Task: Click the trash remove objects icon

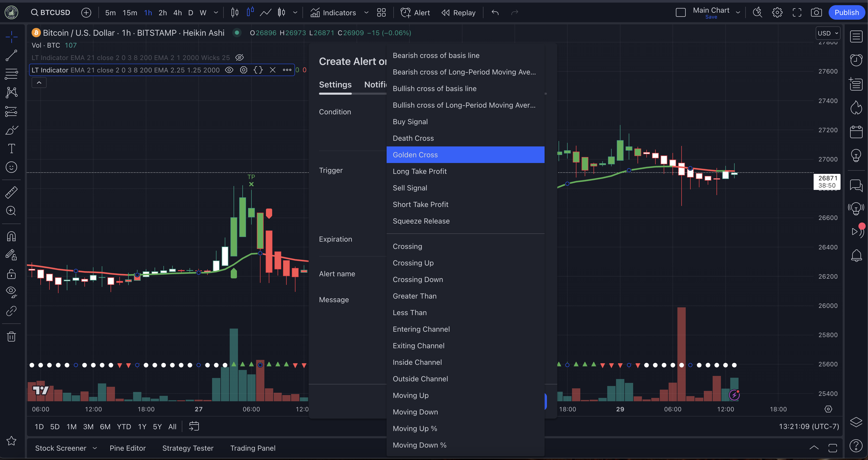Action: pos(11,336)
